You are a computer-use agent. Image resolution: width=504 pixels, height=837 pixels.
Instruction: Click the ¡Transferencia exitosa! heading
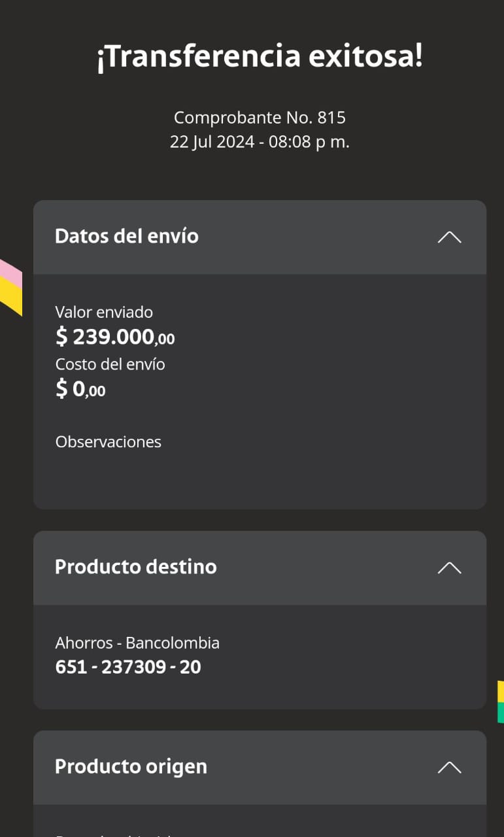(260, 57)
